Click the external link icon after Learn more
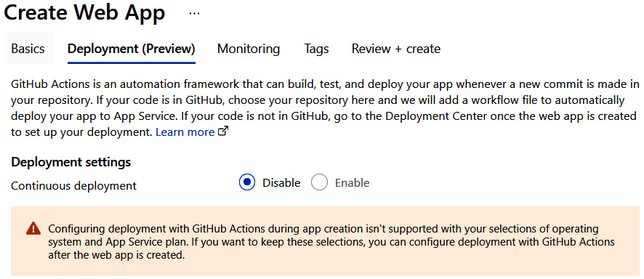The height and width of the screenshot is (279, 644). point(223,132)
